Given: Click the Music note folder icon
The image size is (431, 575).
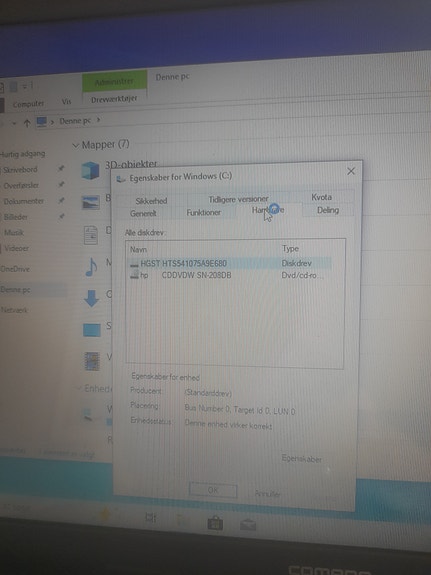Looking at the screenshot, I should (x=91, y=267).
